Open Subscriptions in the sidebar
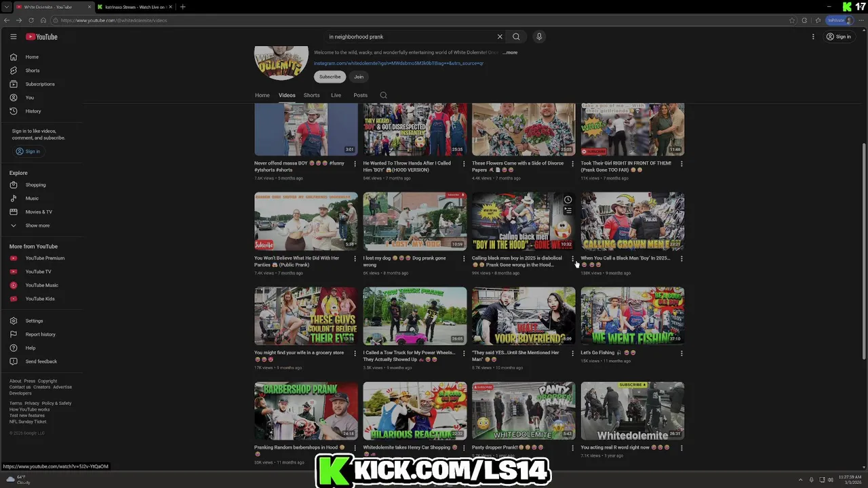Image resolution: width=868 pixels, height=488 pixels. pos(42,84)
